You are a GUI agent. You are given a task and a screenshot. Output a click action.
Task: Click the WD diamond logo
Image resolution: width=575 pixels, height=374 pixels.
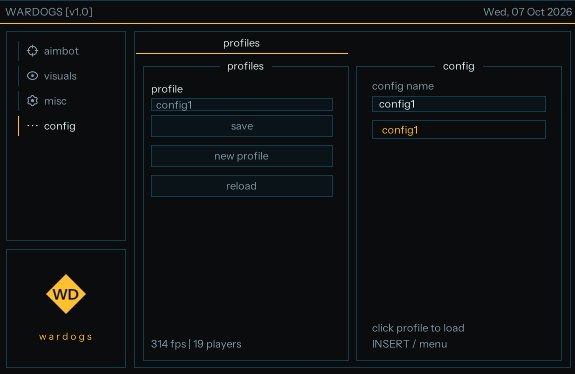coord(66,294)
